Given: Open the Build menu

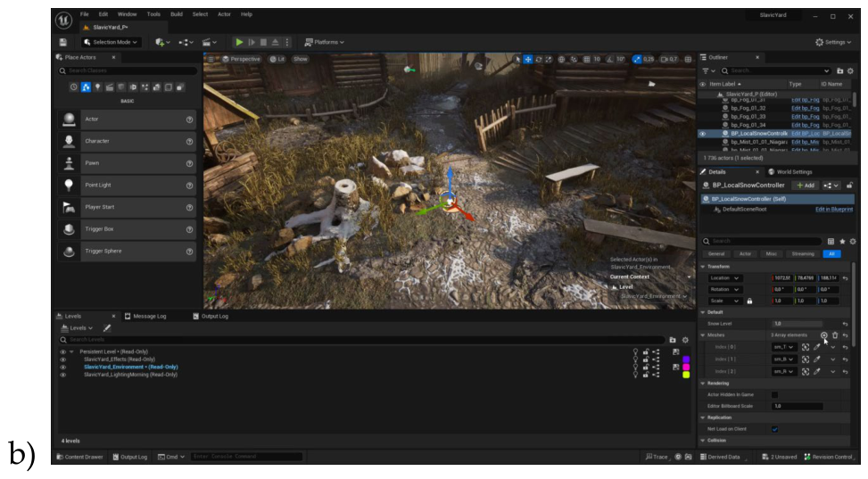Looking at the screenshot, I should (177, 14).
